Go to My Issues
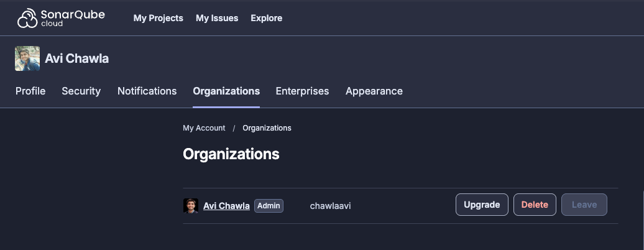Viewport: 644px width, 250px height. coord(217,18)
